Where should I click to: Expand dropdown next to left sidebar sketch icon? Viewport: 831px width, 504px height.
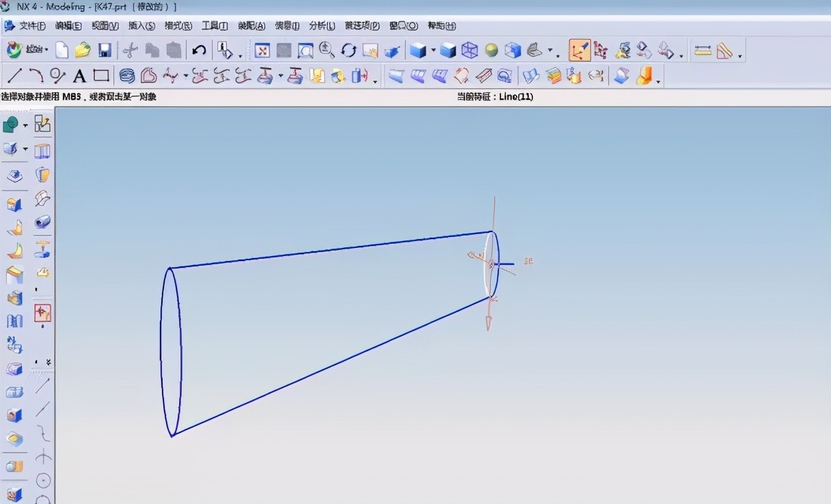pos(25,126)
